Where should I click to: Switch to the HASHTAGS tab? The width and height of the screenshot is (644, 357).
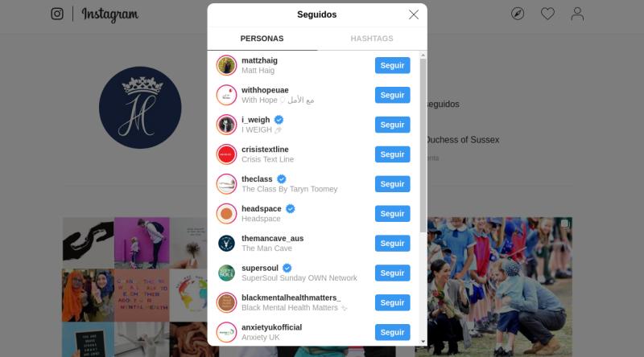click(x=372, y=39)
